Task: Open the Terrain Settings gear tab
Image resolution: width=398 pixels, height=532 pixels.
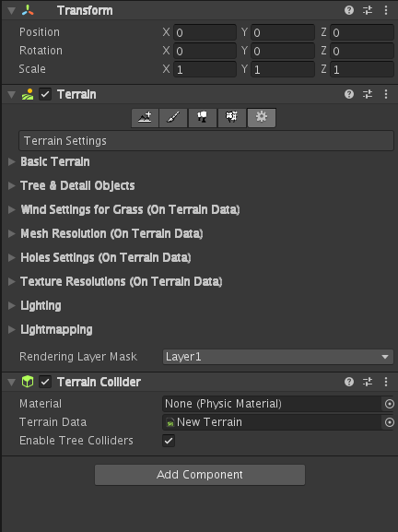Action: click(262, 117)
